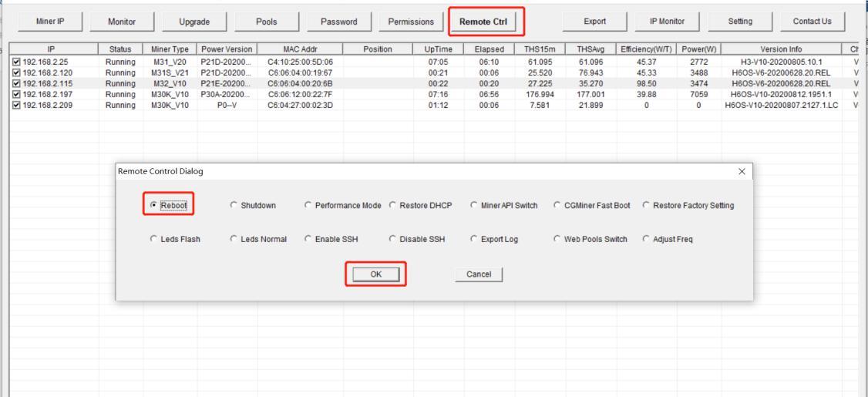The height and width of the screenshot is (397, 868).
Task: Close the Remote Control Dialog
Action: [742, 170]
